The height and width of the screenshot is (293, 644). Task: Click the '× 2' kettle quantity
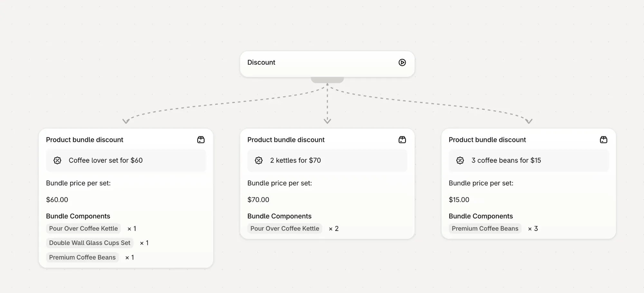(x=334, y=229)
